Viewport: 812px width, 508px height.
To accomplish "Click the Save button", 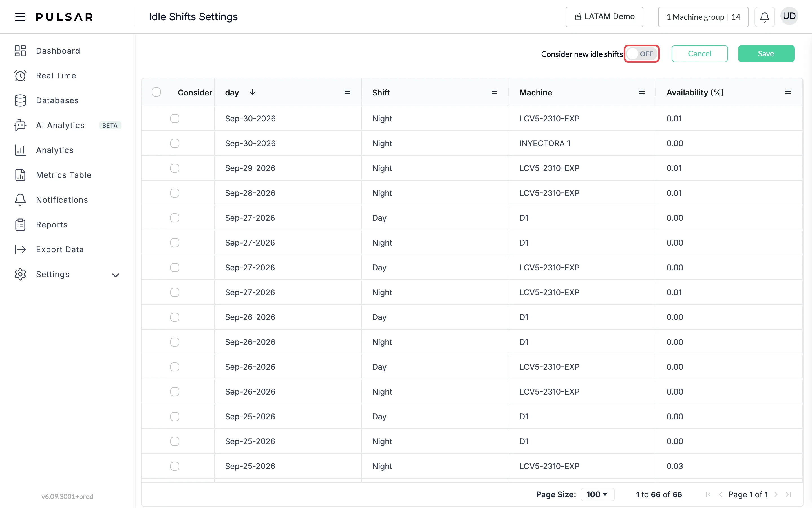I will click(766, 54).
